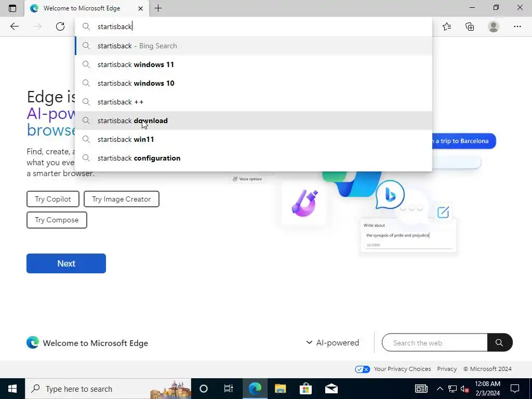Toggle the Your Privacy Choices icon
Viewport: 532px width, 399px height.
(362, 369)
